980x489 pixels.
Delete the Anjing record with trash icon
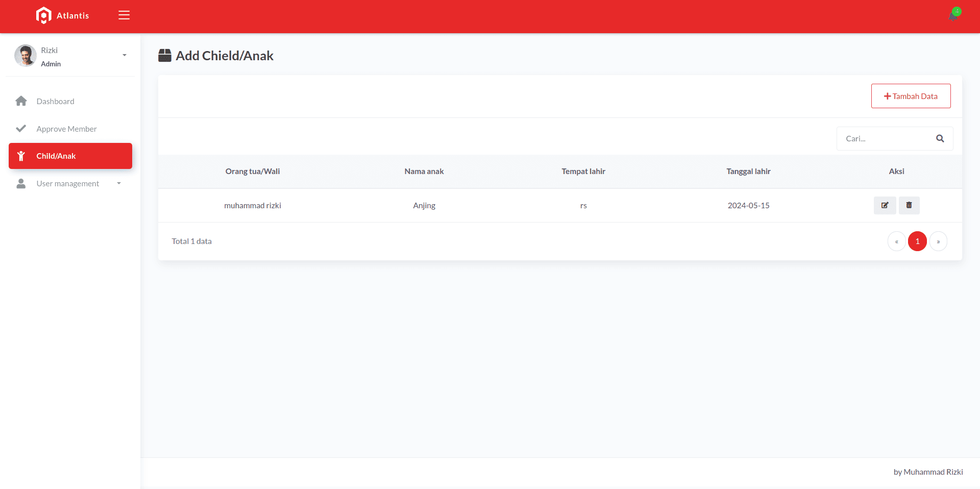[x=909, y=205]
